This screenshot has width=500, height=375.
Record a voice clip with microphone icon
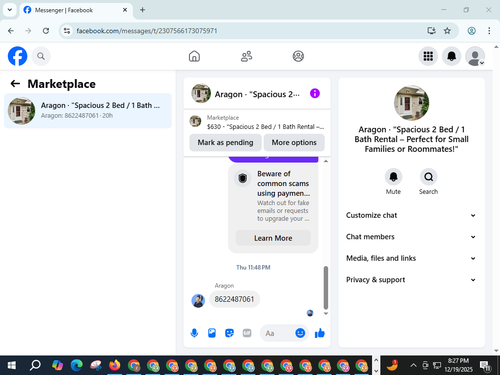[194, 333]
